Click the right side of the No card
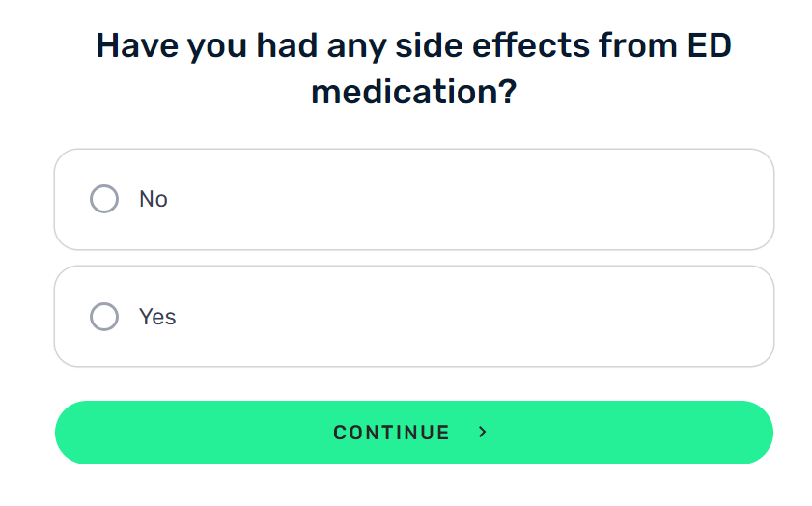The width and height of the screenshot is (812, 506). pos(725,199)
